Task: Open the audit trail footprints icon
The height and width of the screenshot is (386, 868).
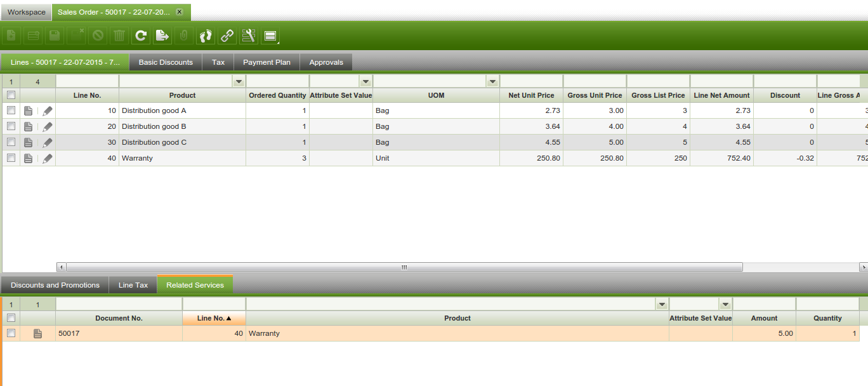Action: click(205, 36)
